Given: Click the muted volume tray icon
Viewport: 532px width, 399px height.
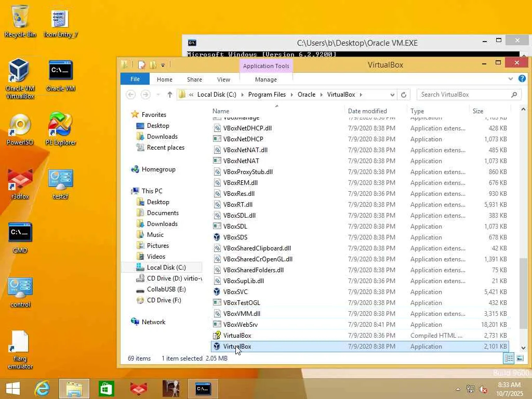Looking at the screenshot, I should tap(483, 389).
